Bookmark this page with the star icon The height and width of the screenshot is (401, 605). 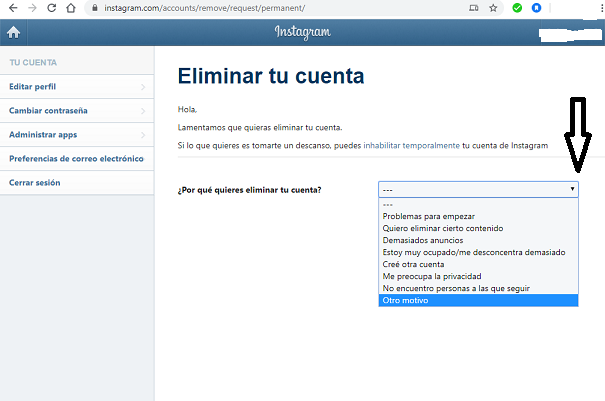coord(493,8)
